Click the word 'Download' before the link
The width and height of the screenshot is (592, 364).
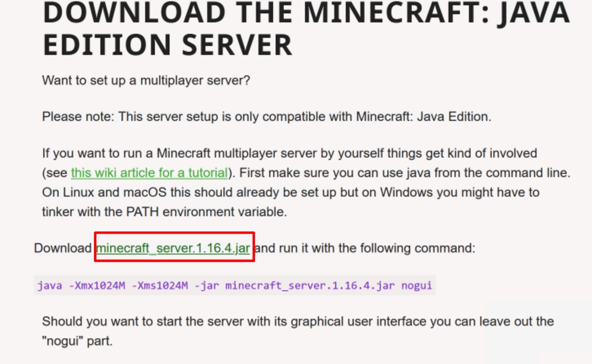tap(63, 248)
